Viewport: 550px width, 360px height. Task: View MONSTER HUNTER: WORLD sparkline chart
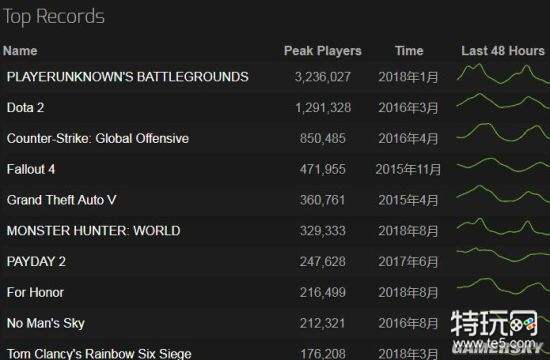503,227
